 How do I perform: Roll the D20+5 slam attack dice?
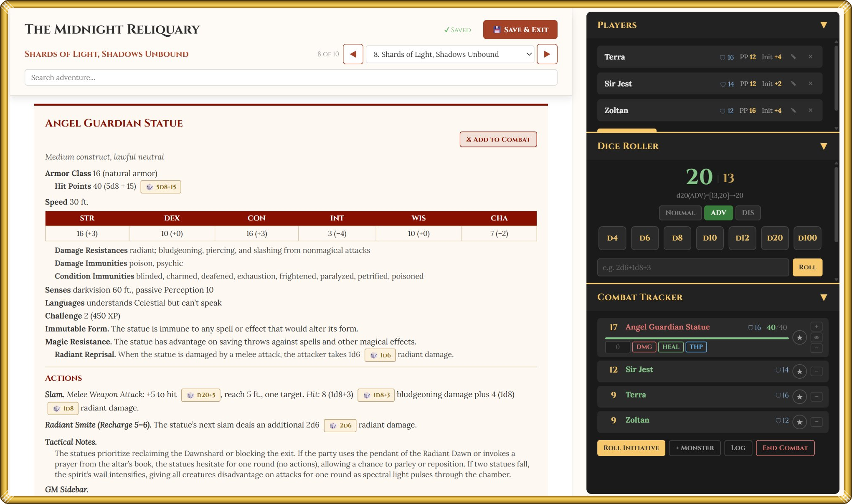click(201, 395)
